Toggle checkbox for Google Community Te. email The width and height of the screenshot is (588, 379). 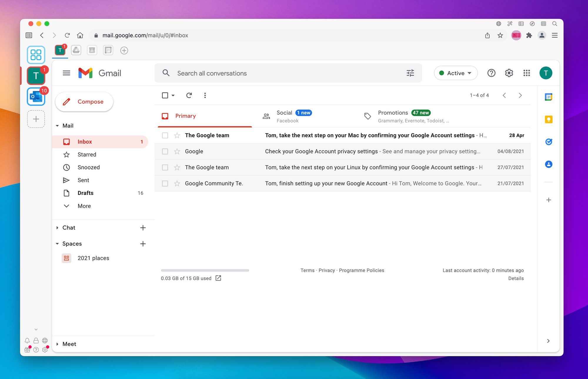(164, 183)
